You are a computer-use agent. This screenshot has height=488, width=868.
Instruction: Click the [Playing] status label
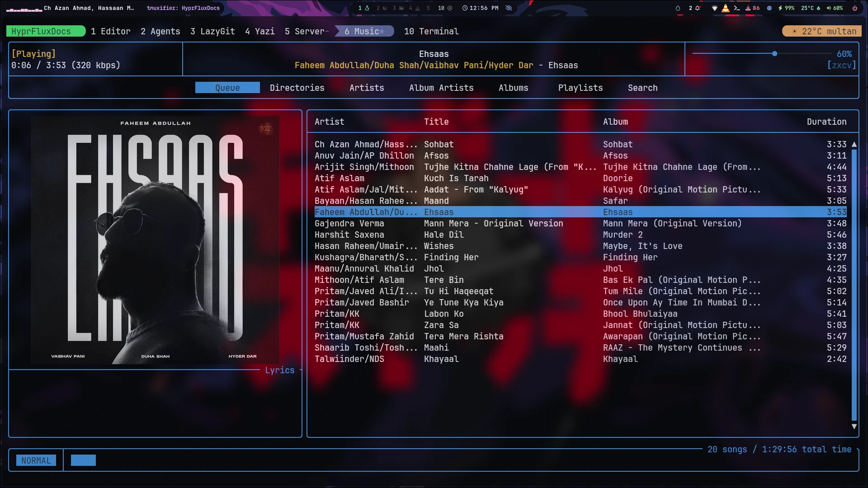[33, 54]
